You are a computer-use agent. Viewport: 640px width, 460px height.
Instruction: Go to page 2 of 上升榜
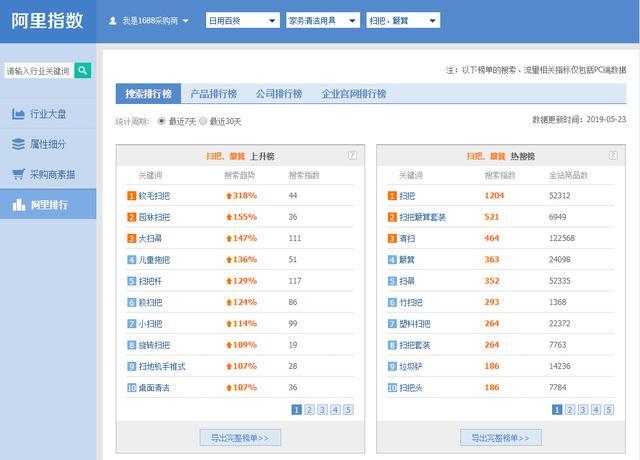(x=309, y=409)
